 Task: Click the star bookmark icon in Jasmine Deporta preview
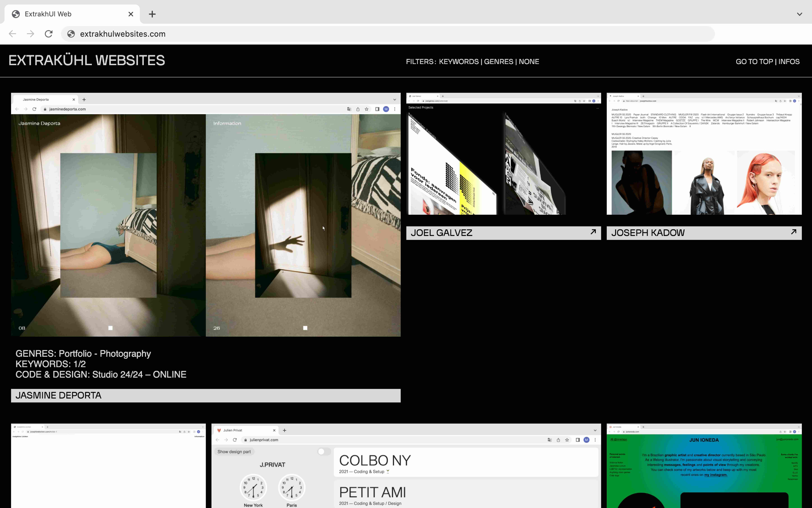click(366, 109)
